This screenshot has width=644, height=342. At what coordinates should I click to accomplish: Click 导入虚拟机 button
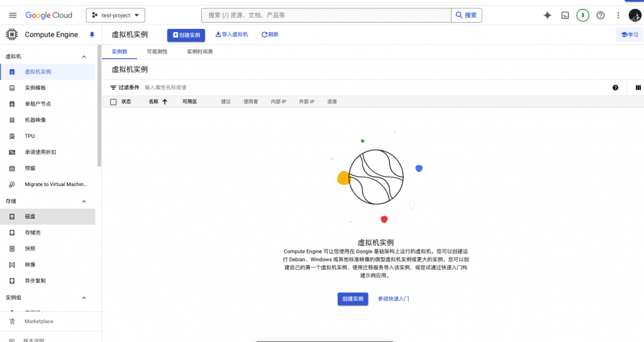coord(231,35)
